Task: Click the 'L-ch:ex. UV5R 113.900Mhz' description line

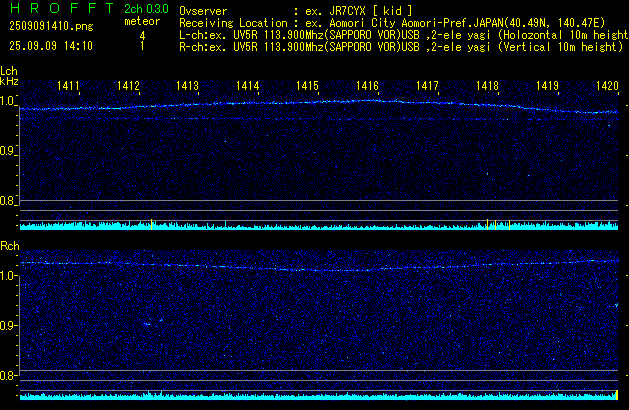Action: click(x=404, y=35)
